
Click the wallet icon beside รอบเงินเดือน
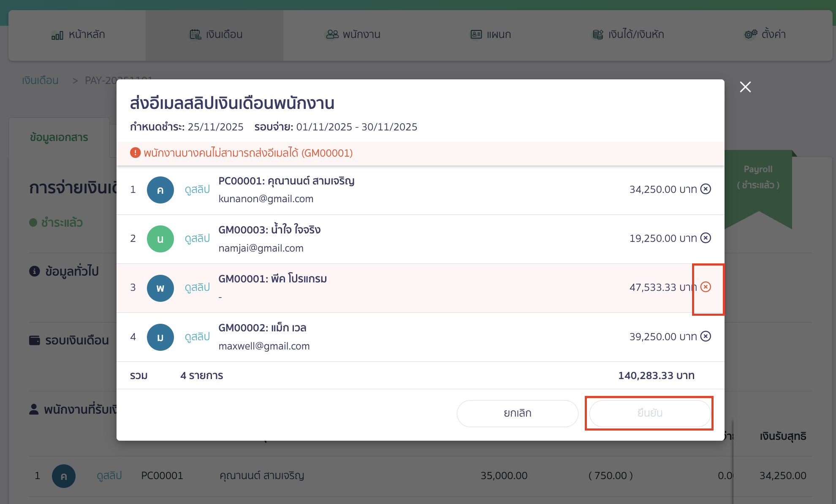tap(34, 340)
